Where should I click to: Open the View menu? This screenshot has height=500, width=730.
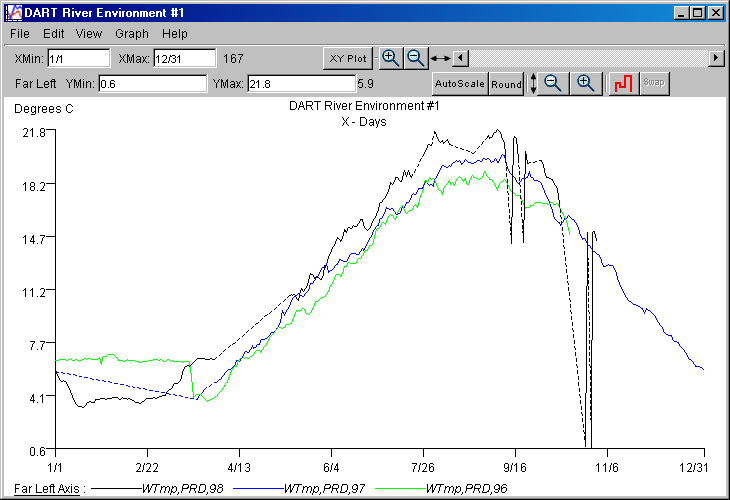[x=89, y=34]
